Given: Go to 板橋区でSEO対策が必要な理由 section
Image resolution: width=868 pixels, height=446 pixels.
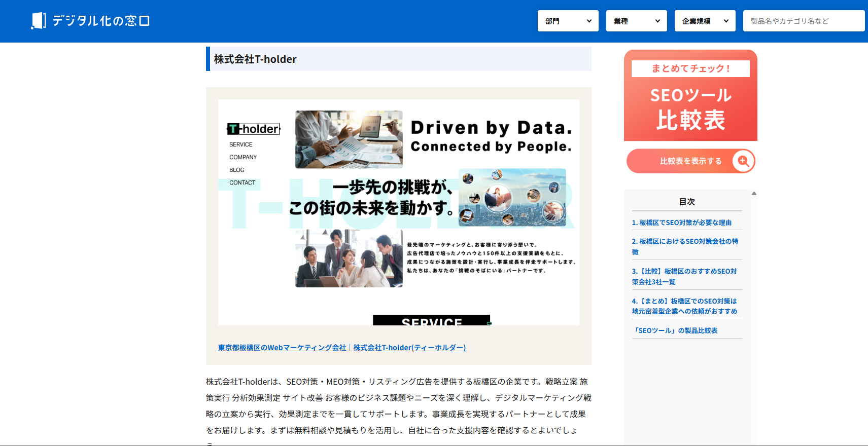Looking at the screenshot, I should [681, 222].
